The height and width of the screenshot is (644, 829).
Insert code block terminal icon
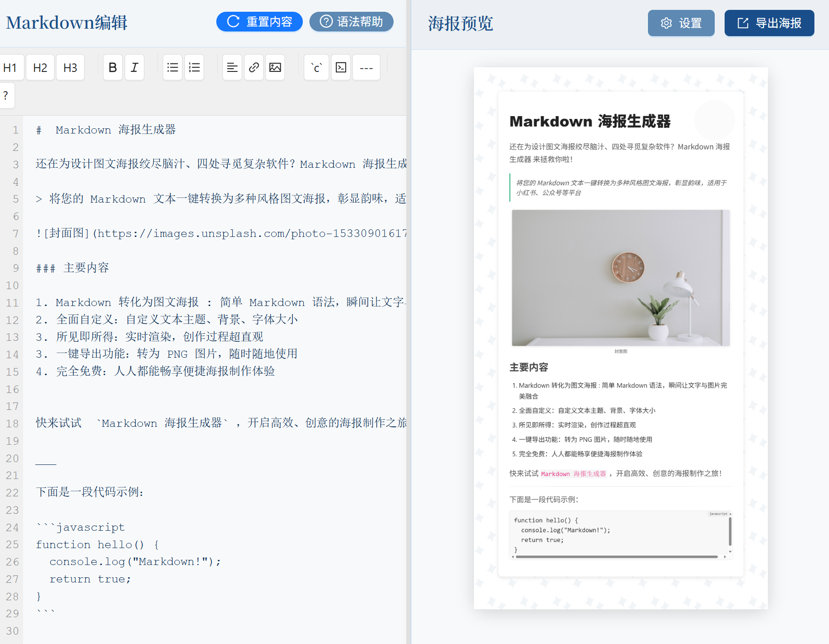pos(341,68)
